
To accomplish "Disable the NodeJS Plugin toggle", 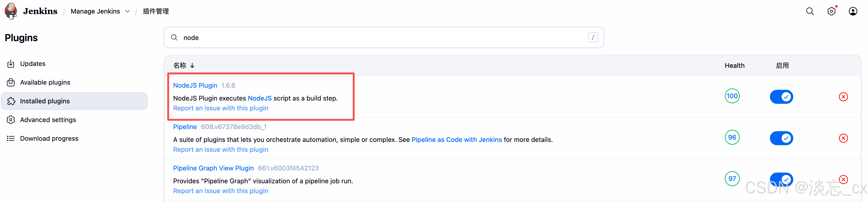I will (x=781, y=97).
